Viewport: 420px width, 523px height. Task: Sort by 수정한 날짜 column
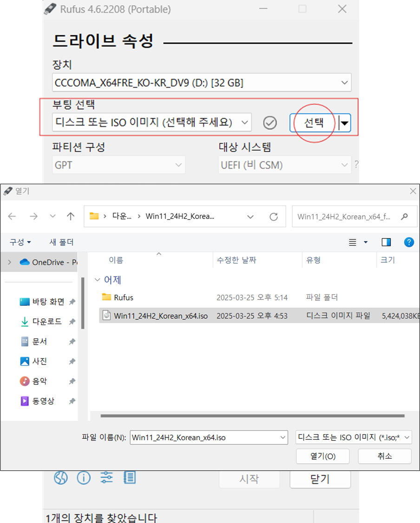coord(236,260)
